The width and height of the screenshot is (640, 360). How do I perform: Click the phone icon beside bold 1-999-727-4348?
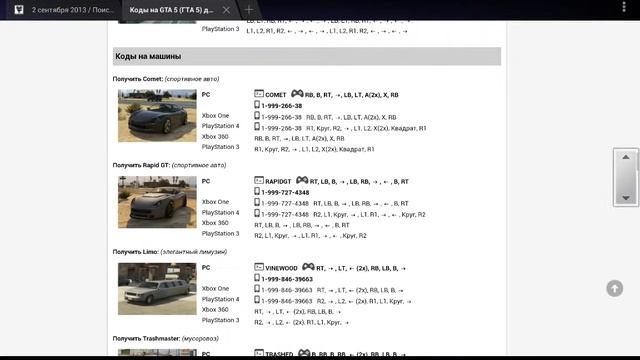[x=257, y=191]
